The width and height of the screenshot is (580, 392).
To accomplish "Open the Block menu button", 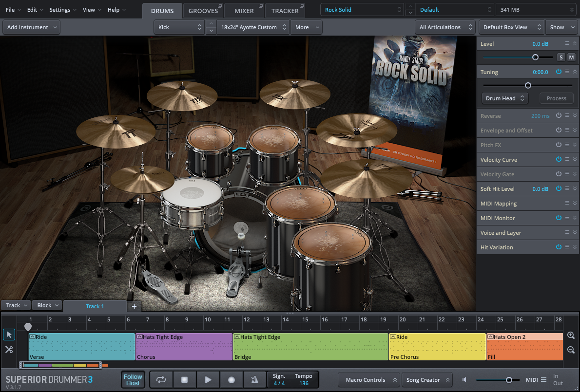I will pyautogui.click(x=47, y=305).
